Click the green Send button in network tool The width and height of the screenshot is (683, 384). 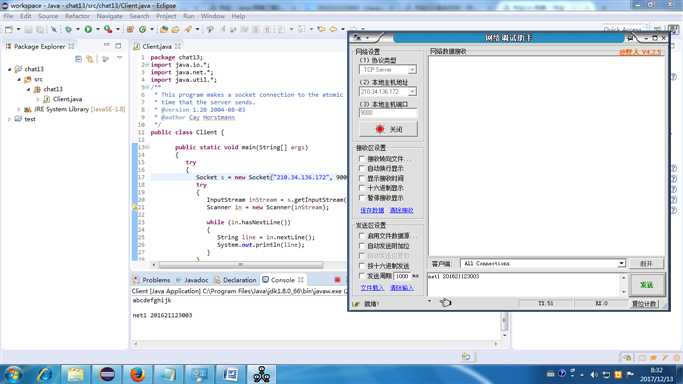(x=646, y=285)
